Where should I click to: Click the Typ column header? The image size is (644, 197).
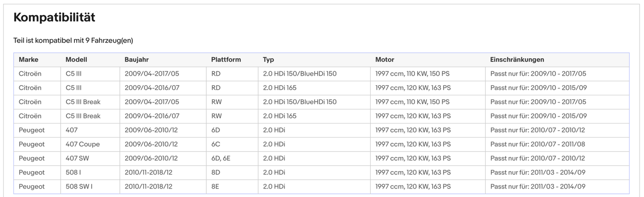click(268, 60)
